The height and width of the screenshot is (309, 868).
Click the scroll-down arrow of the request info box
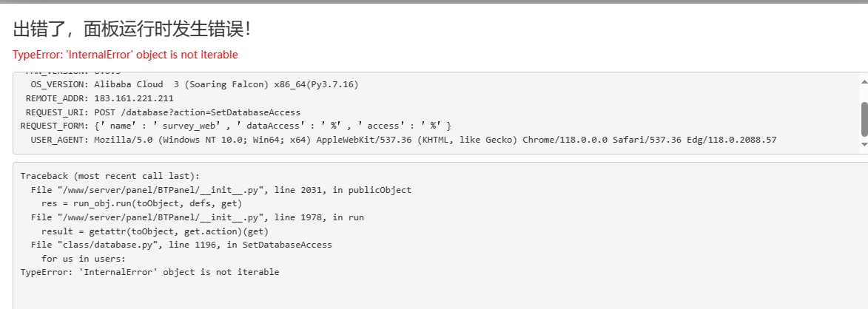point(864,144)
